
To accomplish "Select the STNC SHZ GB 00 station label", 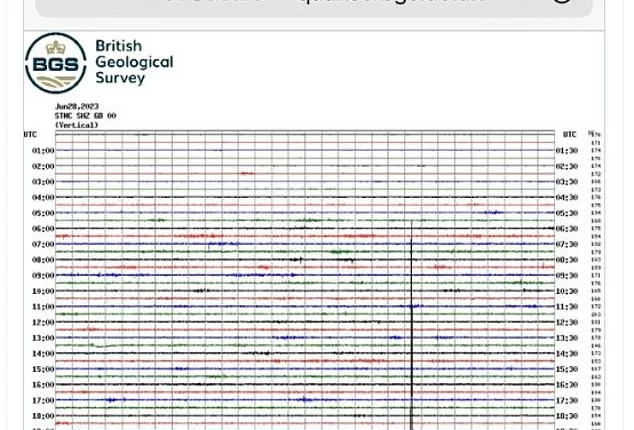I will (85, 116).
